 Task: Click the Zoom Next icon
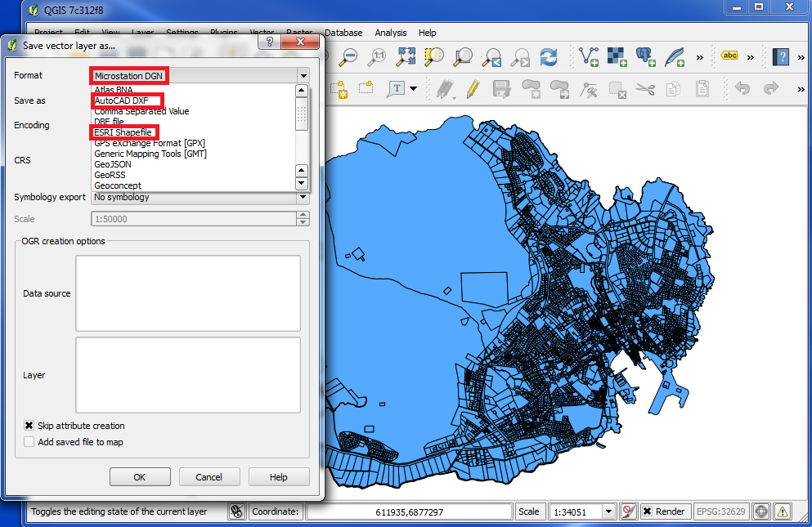(520, 57)
